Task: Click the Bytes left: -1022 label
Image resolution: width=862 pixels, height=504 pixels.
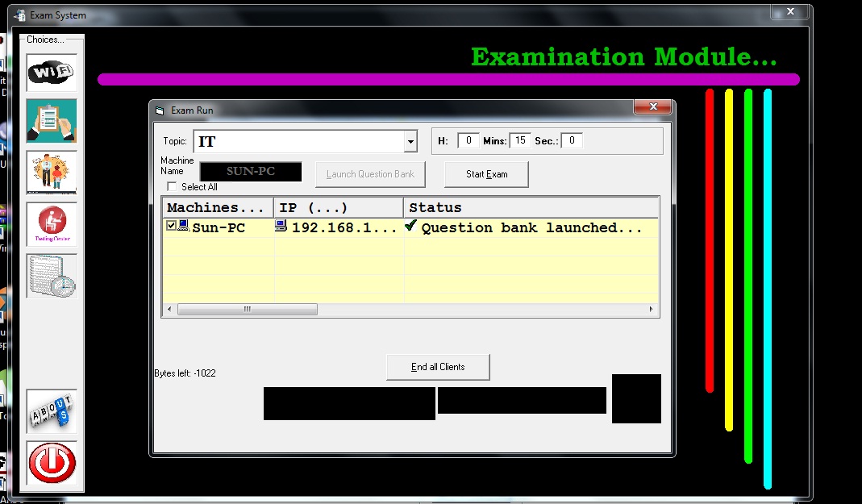Action: [185, 373]
